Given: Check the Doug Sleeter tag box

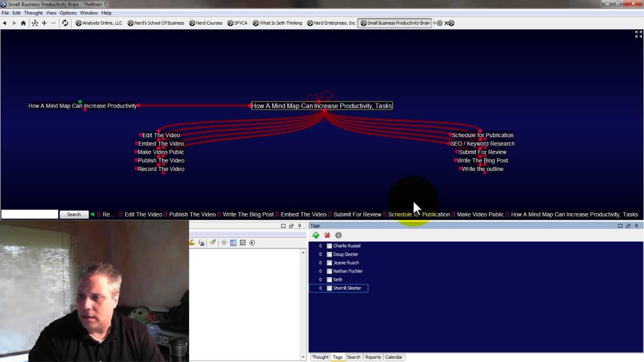Looking at the screenshot, I should click(330, 254).
